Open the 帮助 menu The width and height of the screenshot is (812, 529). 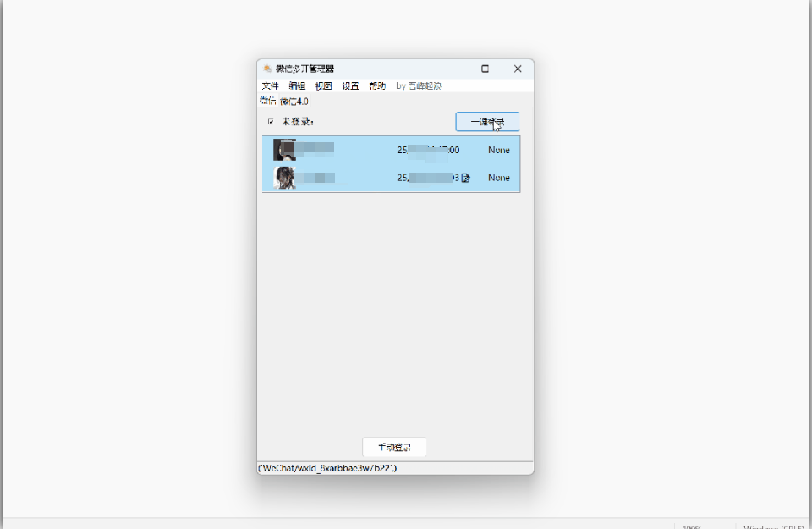coord(377,86)
